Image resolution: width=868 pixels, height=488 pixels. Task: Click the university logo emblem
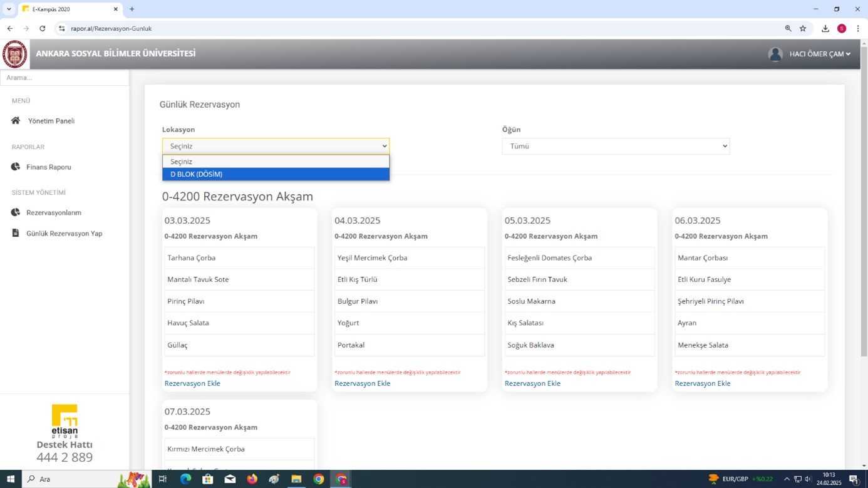(14, 54)
